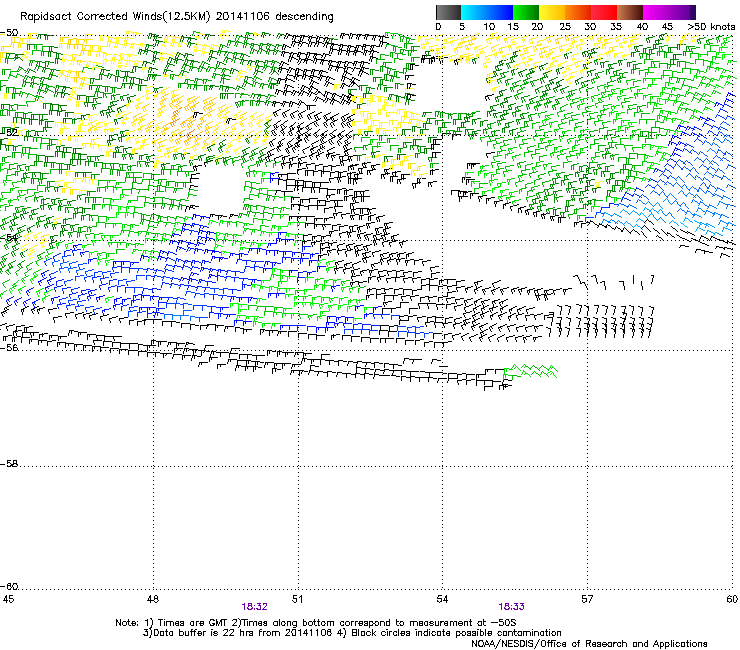
Task: Click the chart title 'Rapidsact Corrected Winds(12.5KM) 20141106 descending'
Action: (177, 17)
